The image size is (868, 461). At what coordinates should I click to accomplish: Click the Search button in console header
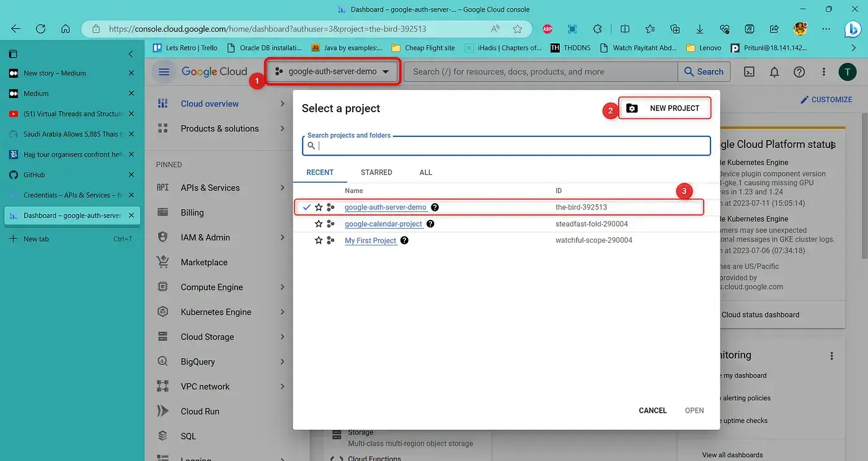click(704, 72)
